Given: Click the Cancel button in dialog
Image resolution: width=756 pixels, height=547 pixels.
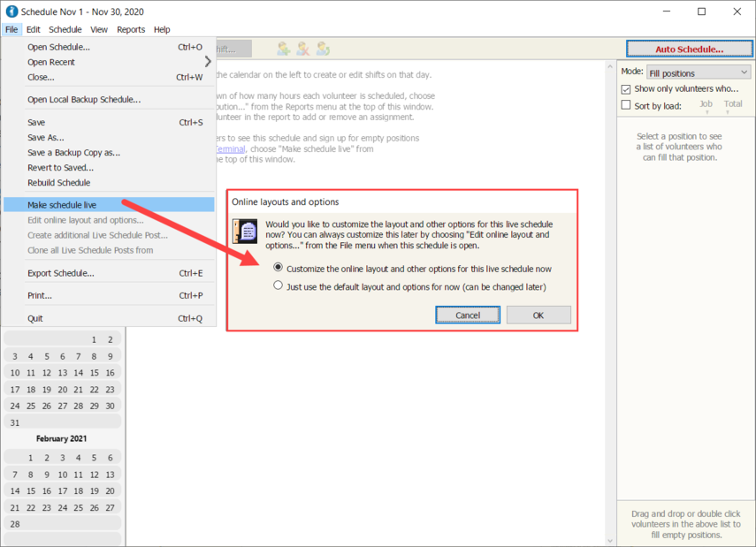Looking at the screenshot, I should tap(468, 315).
